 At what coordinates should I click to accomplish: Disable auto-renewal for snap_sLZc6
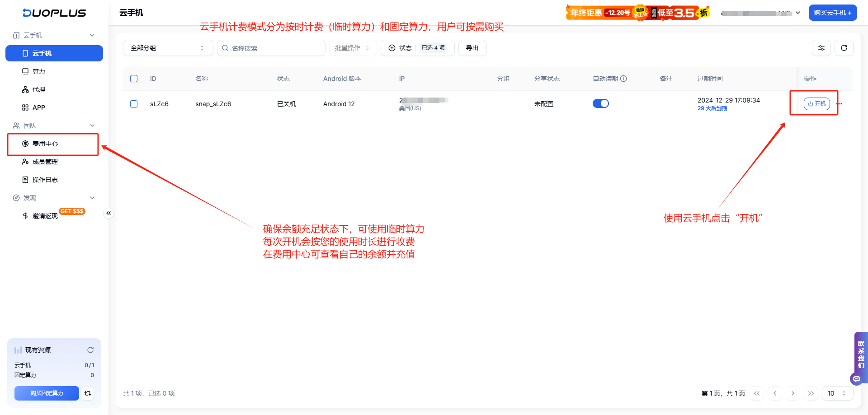click(601, 103)
